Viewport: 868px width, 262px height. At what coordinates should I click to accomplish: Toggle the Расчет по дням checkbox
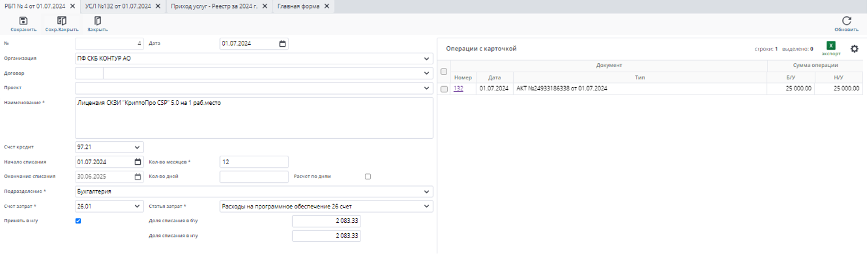pos(368,177)
